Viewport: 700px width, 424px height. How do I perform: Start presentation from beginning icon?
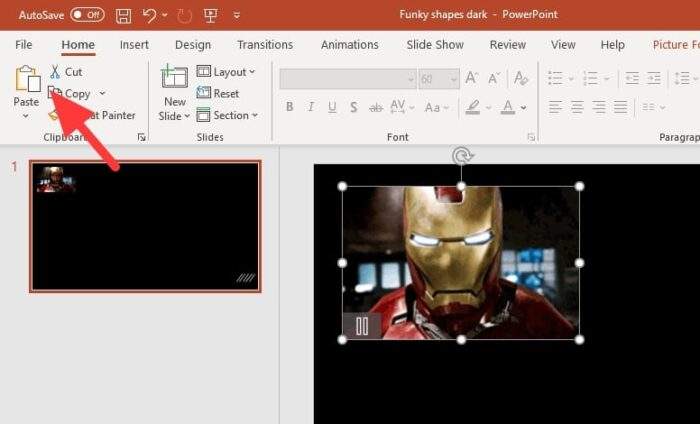(210, 16)
